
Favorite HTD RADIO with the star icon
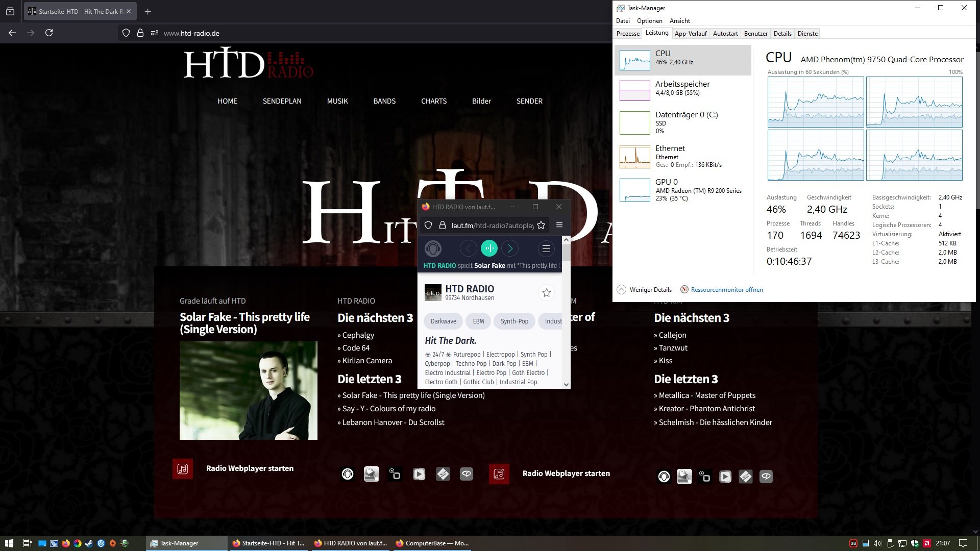pos(547,292)
